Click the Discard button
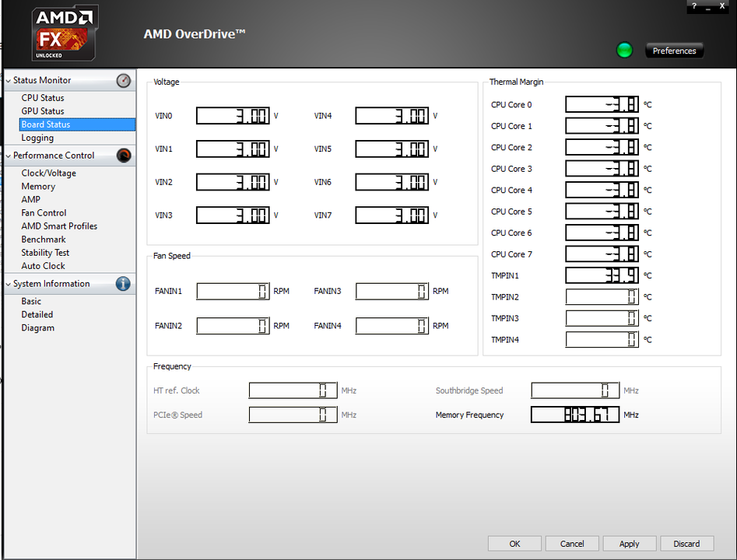 [686, 544]
